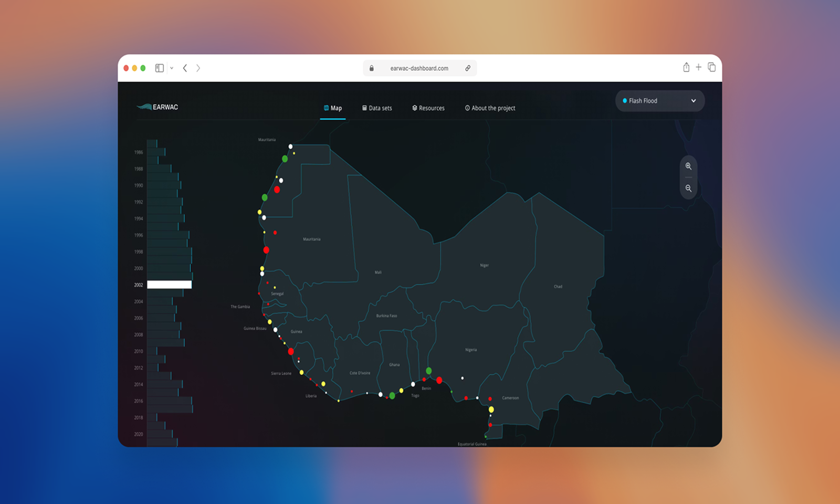840x504 pixels.
Task: Select the 2016 bar in the timeline
Action: [169, 401]
